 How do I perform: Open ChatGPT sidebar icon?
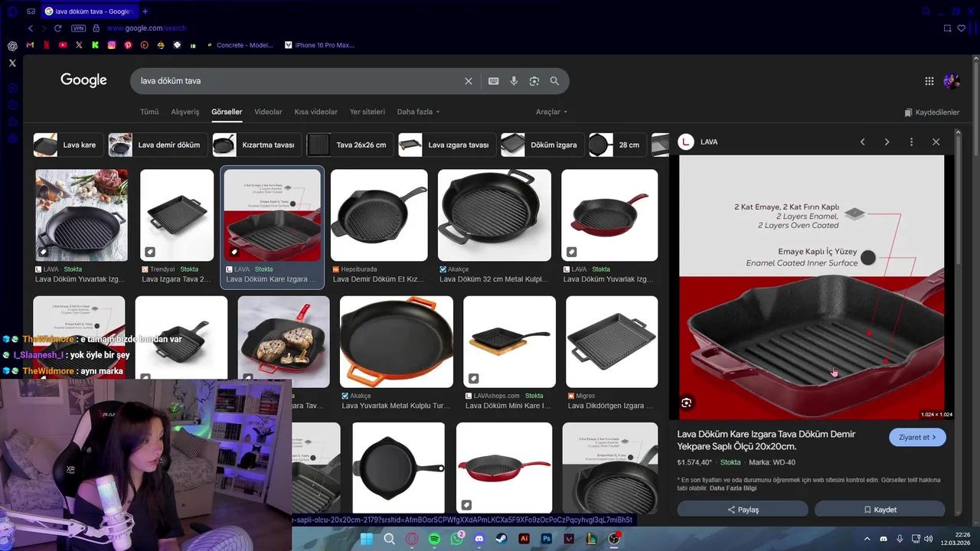coord(12,46)
